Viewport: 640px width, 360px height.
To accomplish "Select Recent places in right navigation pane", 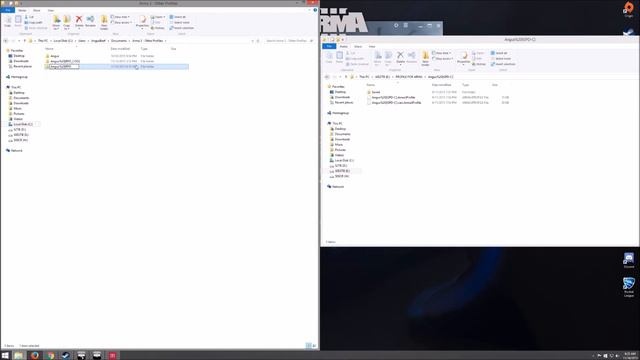I will point(343,102).
